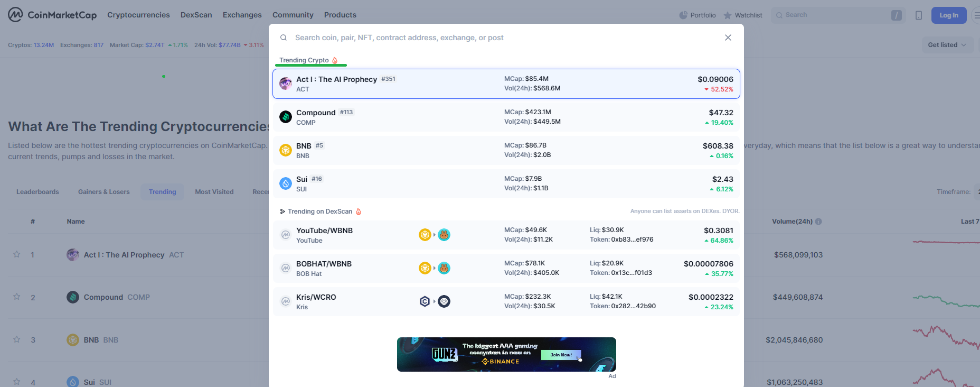The height and width of the screenshot is (387, 980).
Task: Click the $449,608,874 volume value
Action: [x=798, y=297]
